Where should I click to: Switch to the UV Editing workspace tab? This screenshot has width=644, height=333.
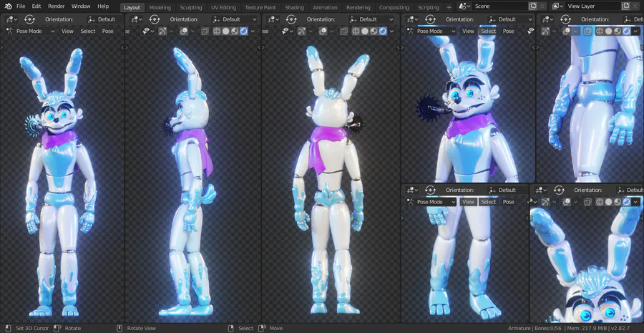pos(223,7)
